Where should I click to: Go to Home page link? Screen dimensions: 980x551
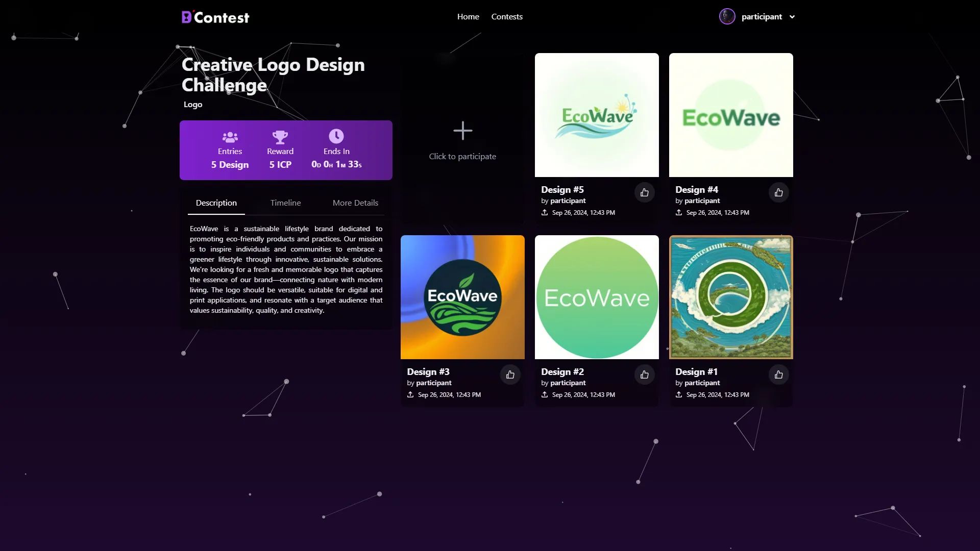(x=468, y=17)
